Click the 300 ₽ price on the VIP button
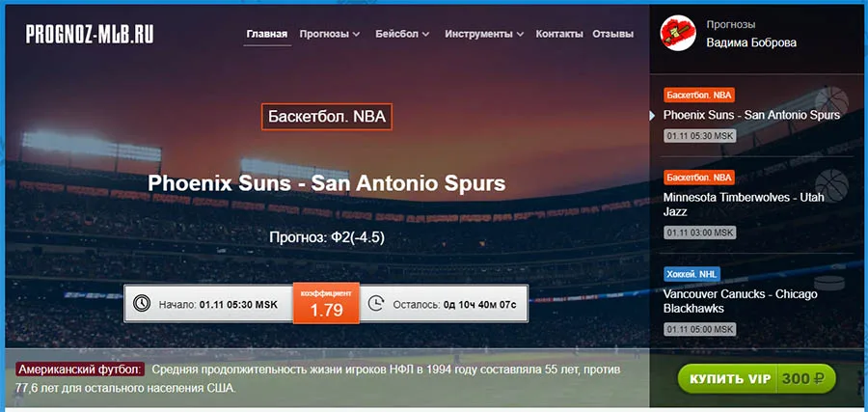868x412 pixels. (x=802, y=379)
